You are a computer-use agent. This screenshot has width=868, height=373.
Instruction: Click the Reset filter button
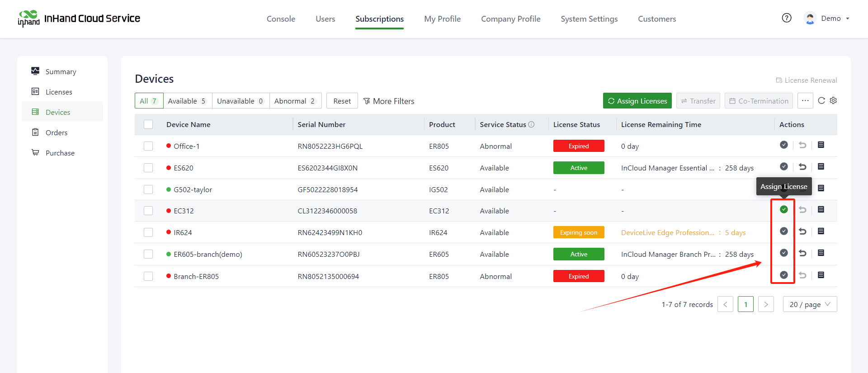342,101
